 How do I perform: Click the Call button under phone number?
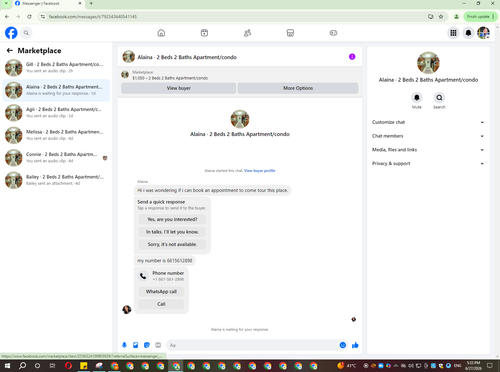pyautogui.click(x=161, y=304)
